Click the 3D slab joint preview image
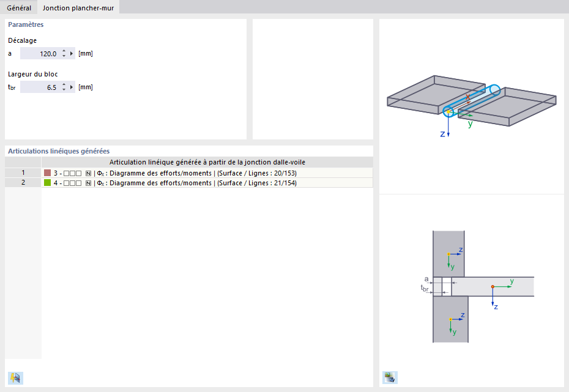Screen dimensions: 569x392 [471, 106]
